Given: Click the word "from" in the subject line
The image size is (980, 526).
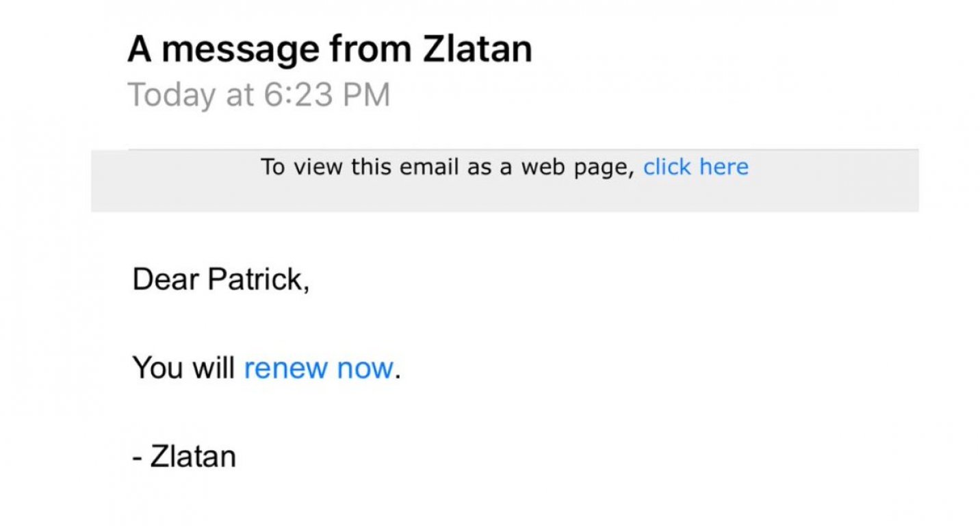Looking at the screenshot, I should click(x=370, y=49).
